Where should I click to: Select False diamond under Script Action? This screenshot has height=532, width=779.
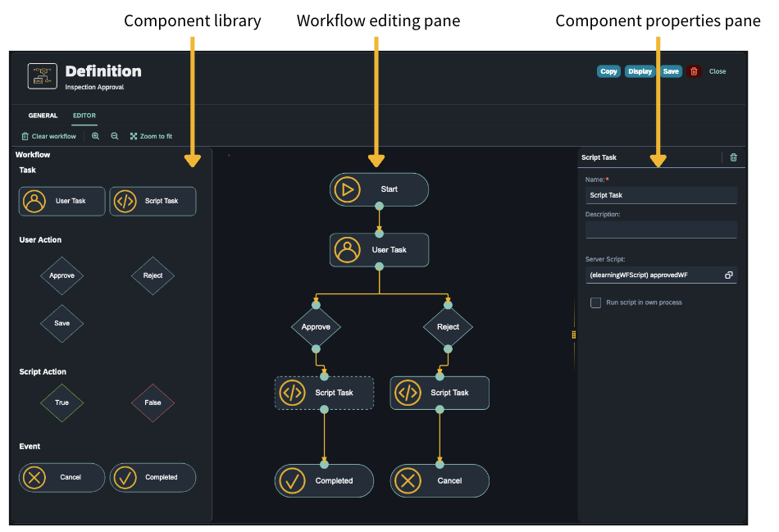pyautogui.click(x=153, y=402)
